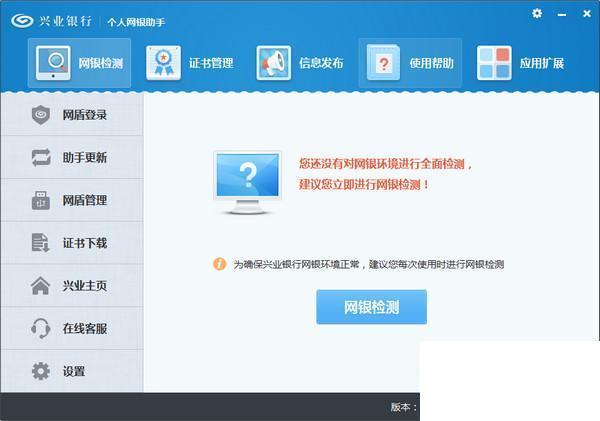Click the 信息发布 megaphone icon
The width and height of the screenshot is (600, 421).
pos(274,63)
